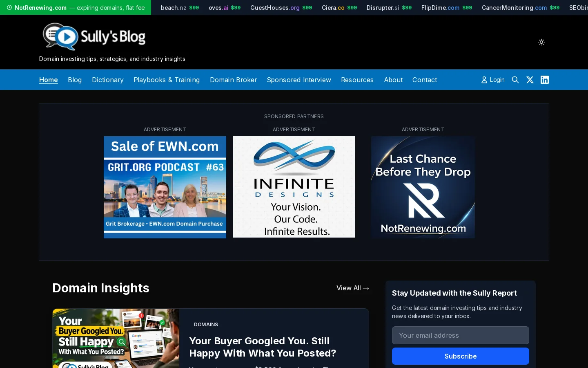Click the site tagline under the logo

click(112, 59)
